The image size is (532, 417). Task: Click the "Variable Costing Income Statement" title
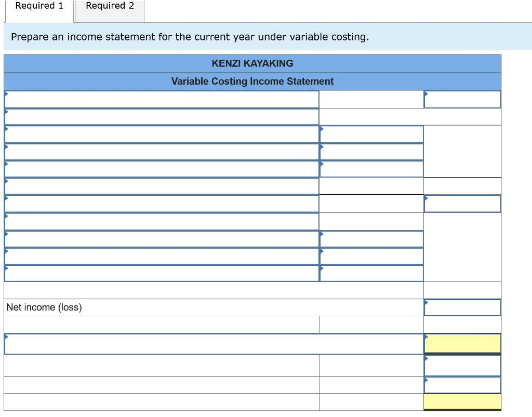(252, 82)
